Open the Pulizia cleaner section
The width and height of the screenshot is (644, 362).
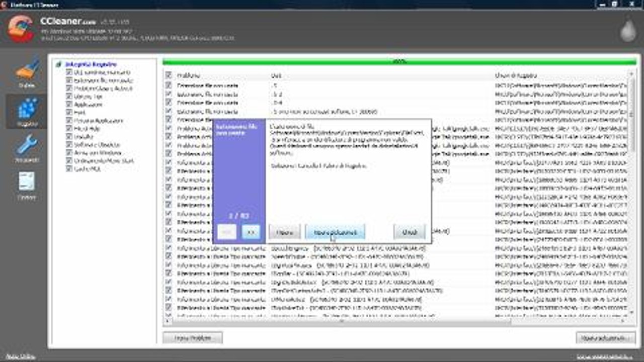click(x=27, y=73)
